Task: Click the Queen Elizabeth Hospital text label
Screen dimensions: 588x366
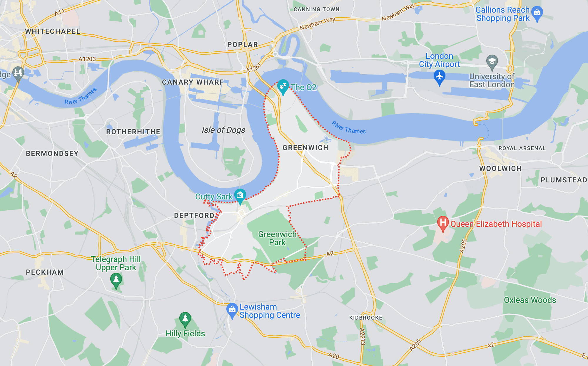Action: 496,224
